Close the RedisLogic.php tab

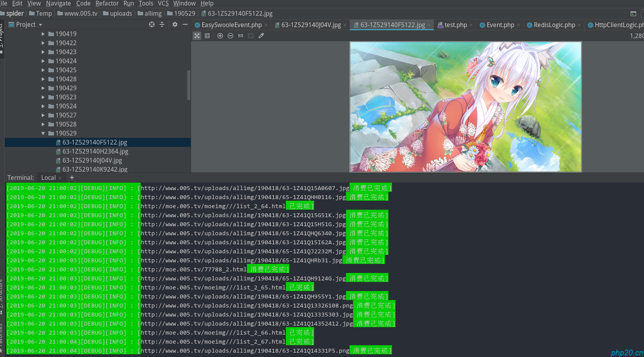[579, 25]
